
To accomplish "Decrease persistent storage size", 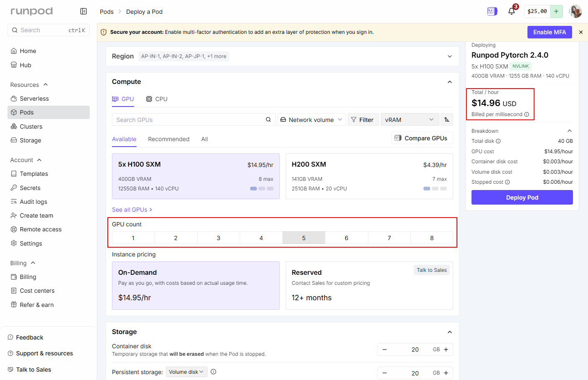I will (x=385, y=373).
